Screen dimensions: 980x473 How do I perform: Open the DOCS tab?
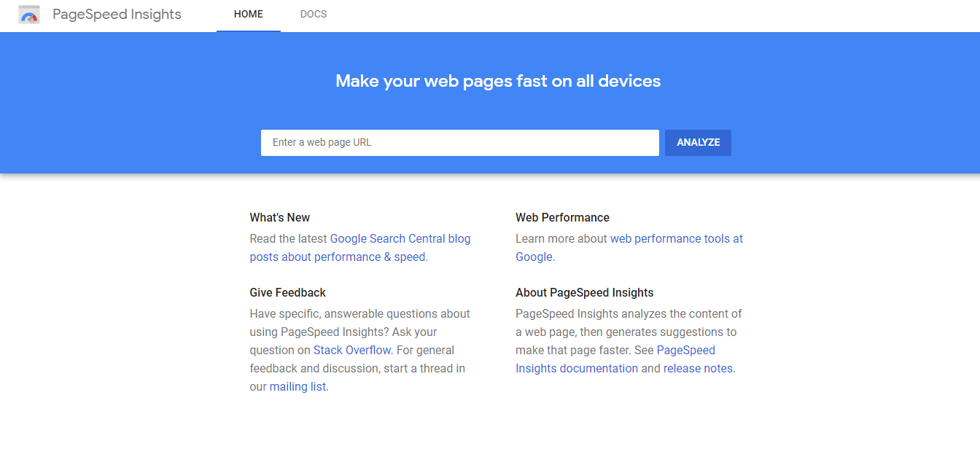314,15
